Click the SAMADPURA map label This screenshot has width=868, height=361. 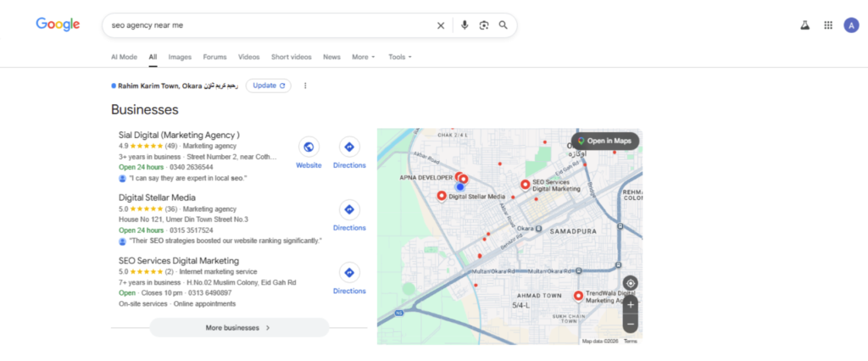[x=573, y=230]
